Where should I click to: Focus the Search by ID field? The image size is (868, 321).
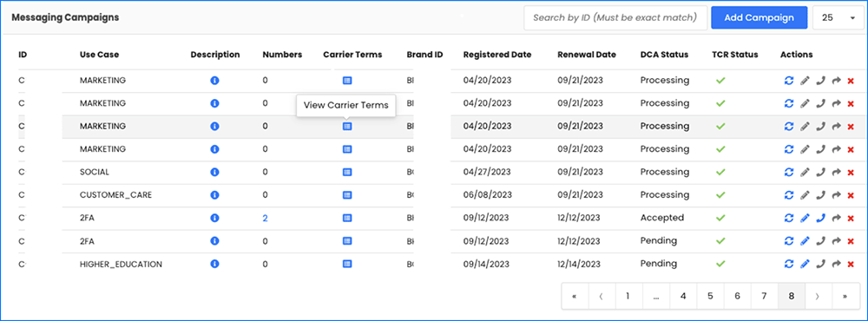coord(615,17)
